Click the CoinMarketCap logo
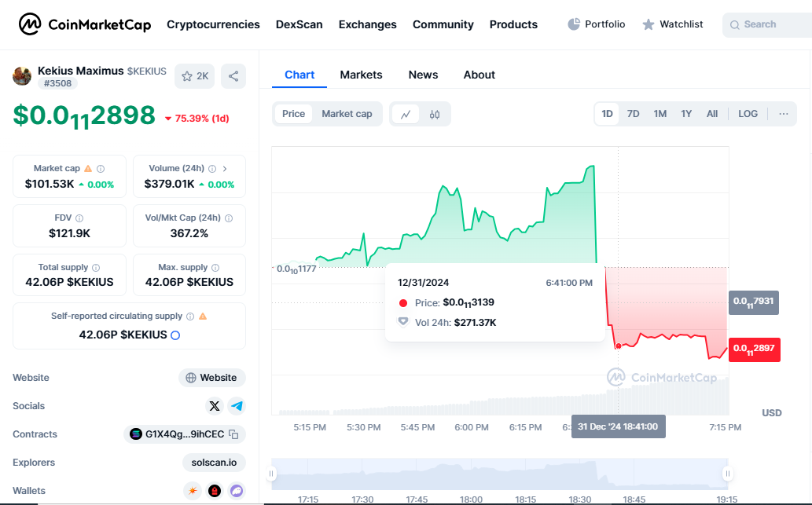The height and width of the screenshot is (505, 812). 85,24
